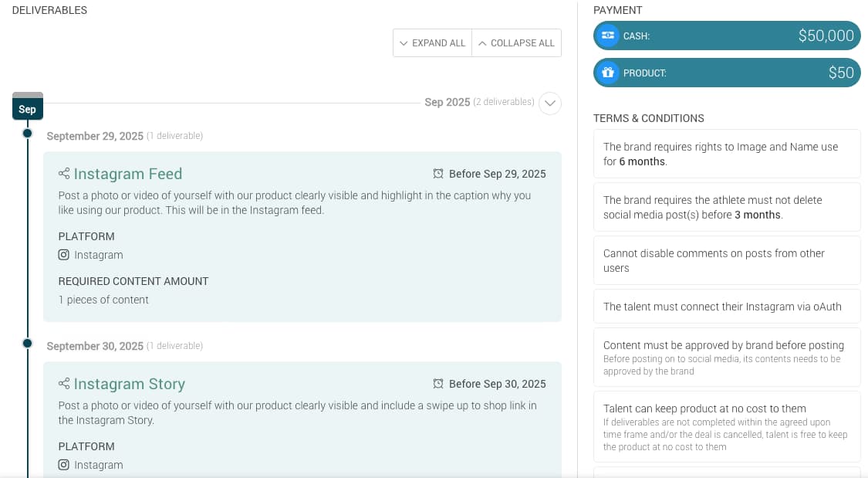The height and width of the screenshot is (478, 868).
Task: Click the Product $50 payment bar
Action: 727,73
